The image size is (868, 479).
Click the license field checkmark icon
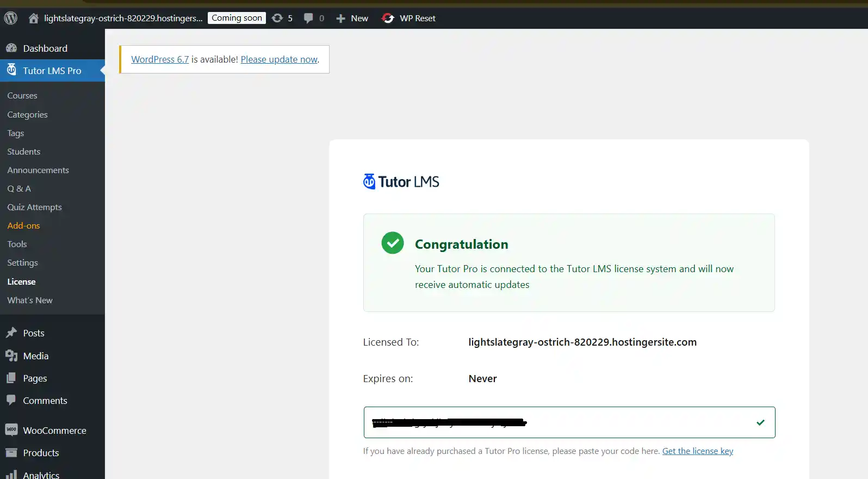(760, 422)
